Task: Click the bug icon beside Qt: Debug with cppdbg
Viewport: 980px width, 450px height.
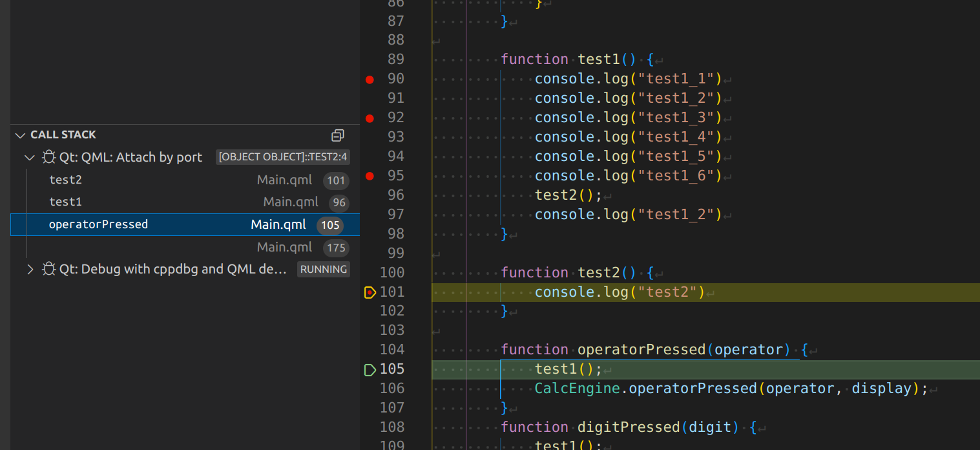Action: (x=48, y=268)
